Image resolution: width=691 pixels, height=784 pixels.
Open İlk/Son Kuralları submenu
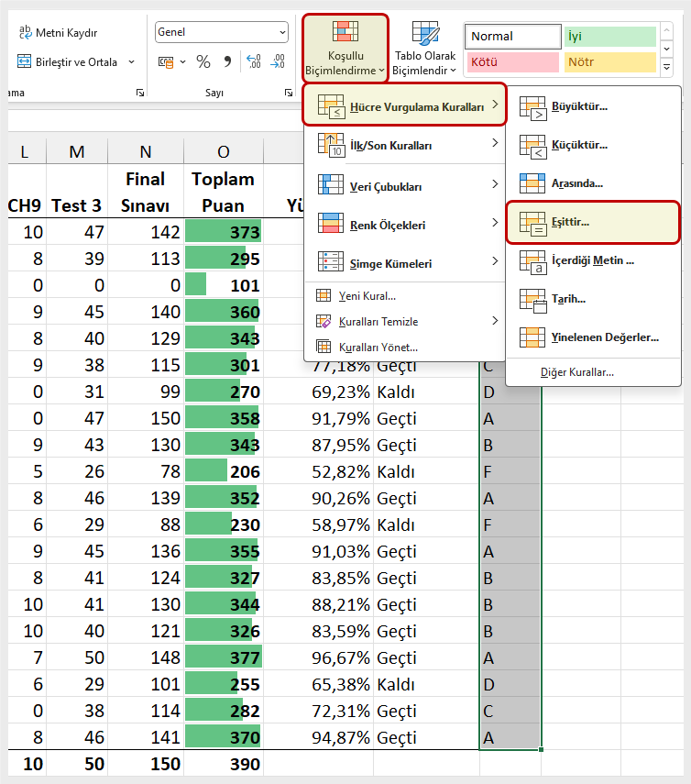405,145
